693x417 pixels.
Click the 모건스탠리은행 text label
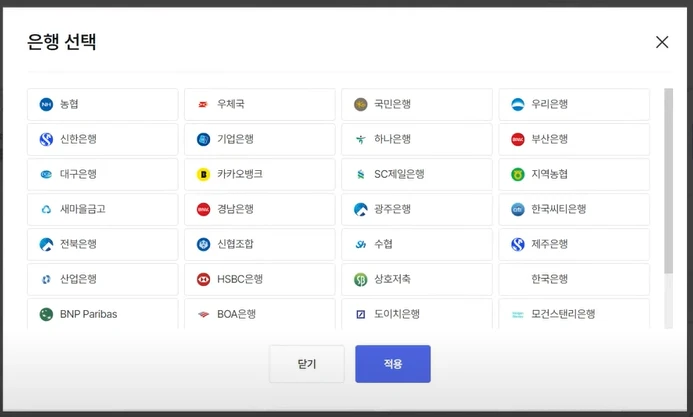click(563, 314)
